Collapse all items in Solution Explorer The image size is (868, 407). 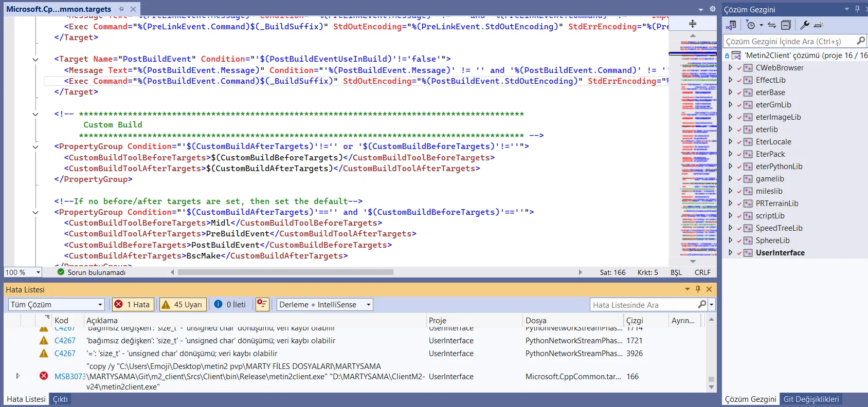pos(786,25)
